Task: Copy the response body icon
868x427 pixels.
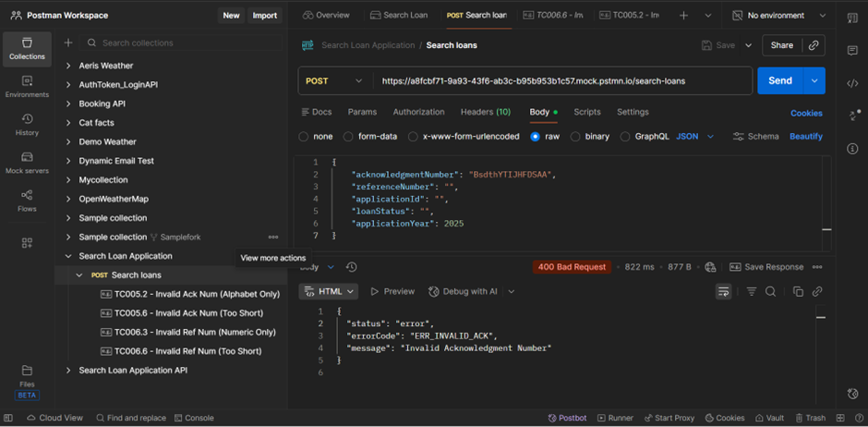Action: tap(798, 291)
